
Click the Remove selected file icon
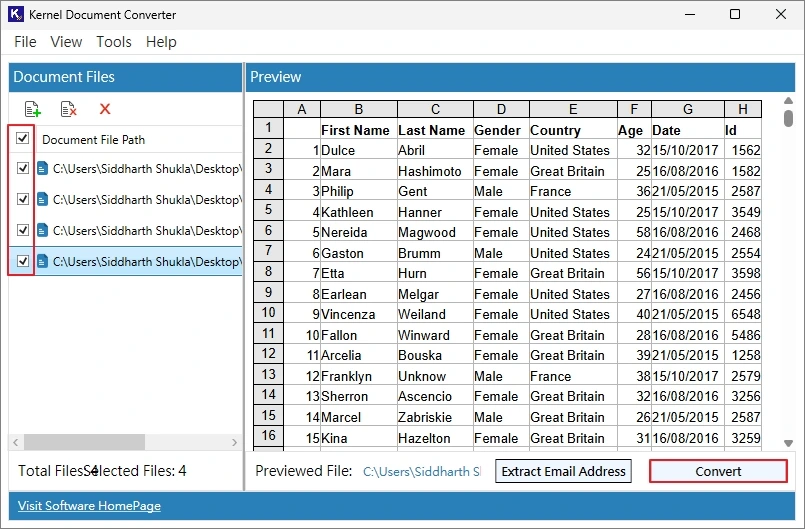[x=68, y=109]
